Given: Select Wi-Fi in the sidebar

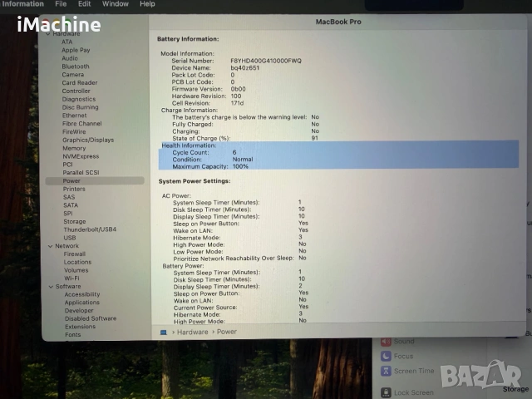Looking at the screenshot, I should coord(71,278).
